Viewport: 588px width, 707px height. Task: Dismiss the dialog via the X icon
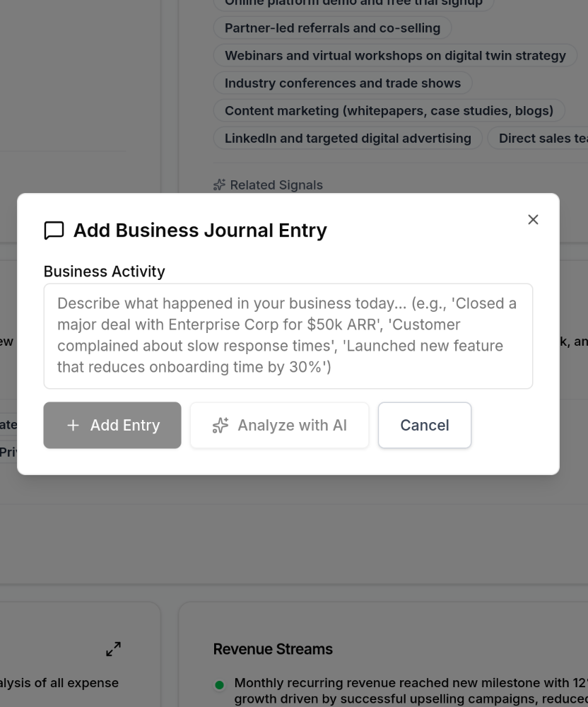tap(533, 219)
